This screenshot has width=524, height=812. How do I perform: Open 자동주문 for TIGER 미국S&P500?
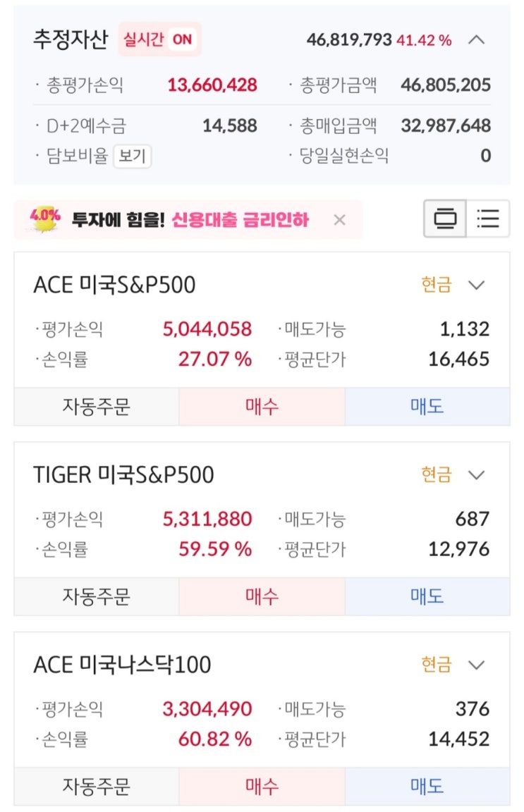click(97, 597)
